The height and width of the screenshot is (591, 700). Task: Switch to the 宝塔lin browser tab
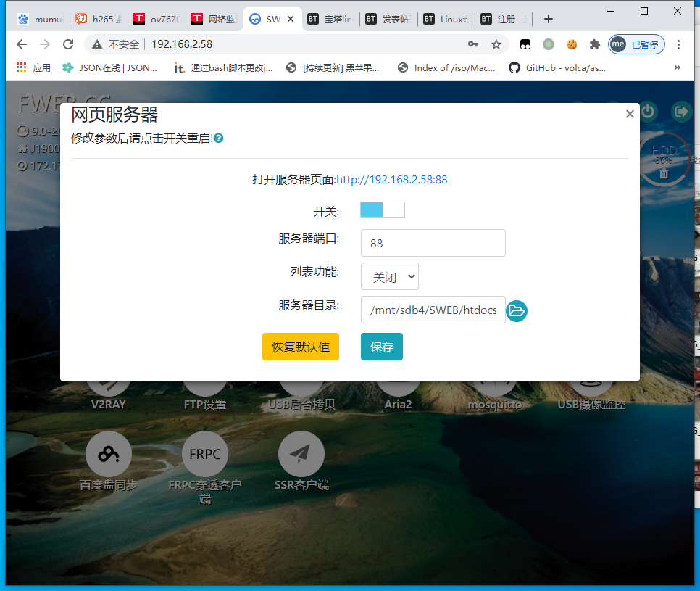pos(331,19)
